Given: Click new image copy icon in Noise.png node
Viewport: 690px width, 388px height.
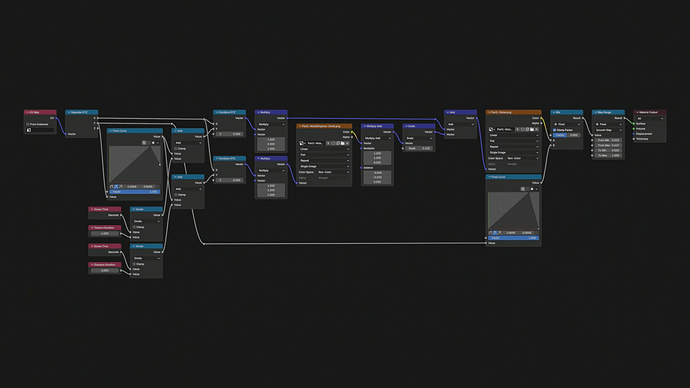Looking at the screenshot, I should (527, 129).
